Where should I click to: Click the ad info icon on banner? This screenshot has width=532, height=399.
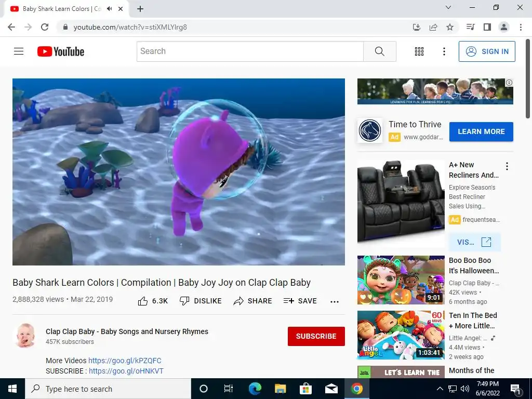(509, 83)
